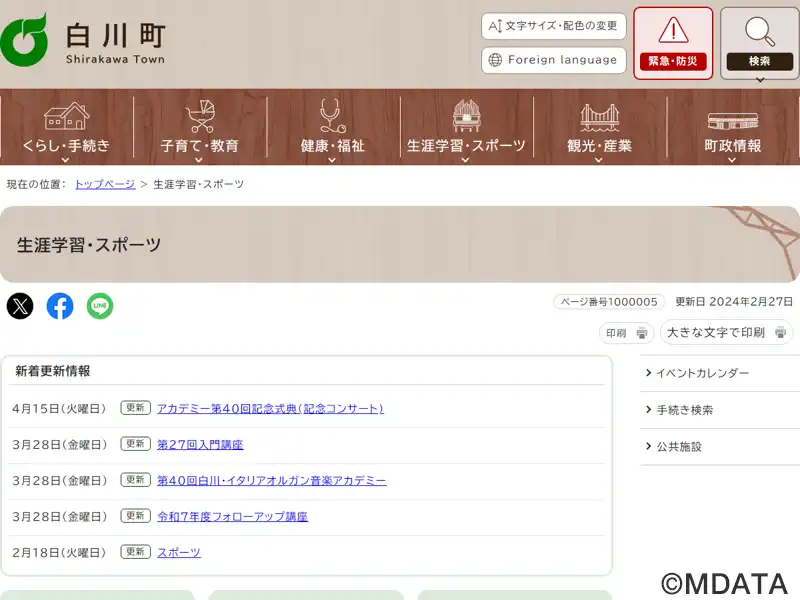Click the bridge icon for 観光・産業
The image size is (800, 600).
(599, 117)
